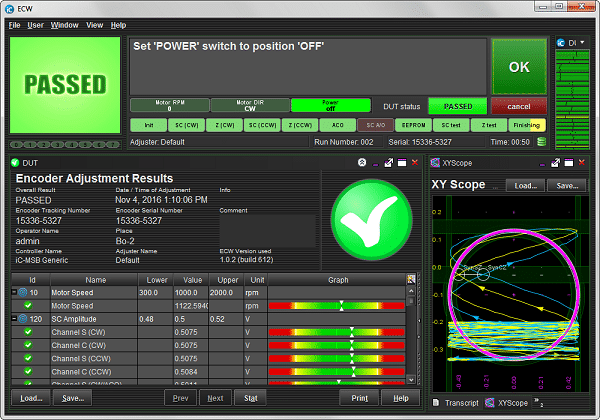Click the XYScope panel header icon
This screenshot has width=600, height=420.
coord(435,162)
